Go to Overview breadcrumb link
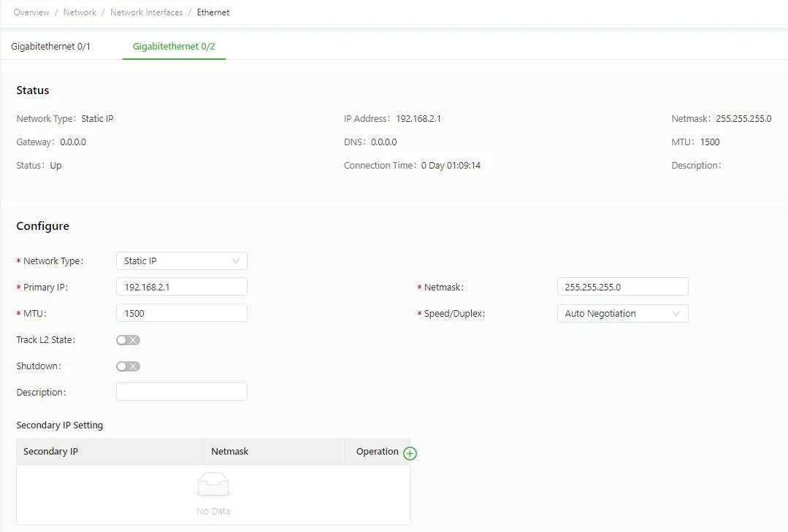 (x=31, y=12)
